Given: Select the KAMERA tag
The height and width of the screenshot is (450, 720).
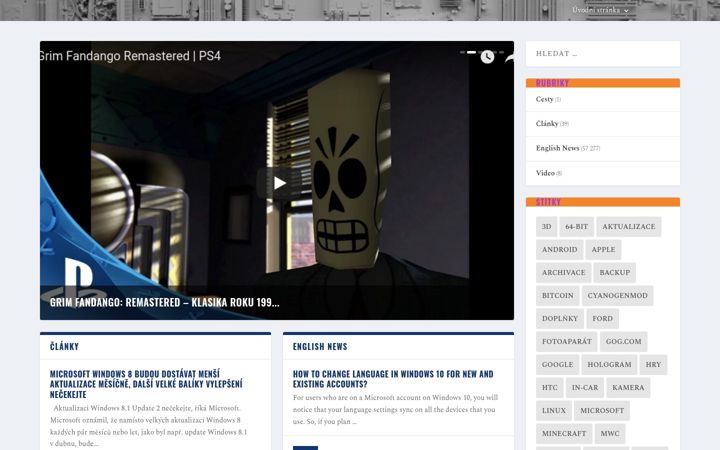Looking at the screenshot, I should coord(628,387).
